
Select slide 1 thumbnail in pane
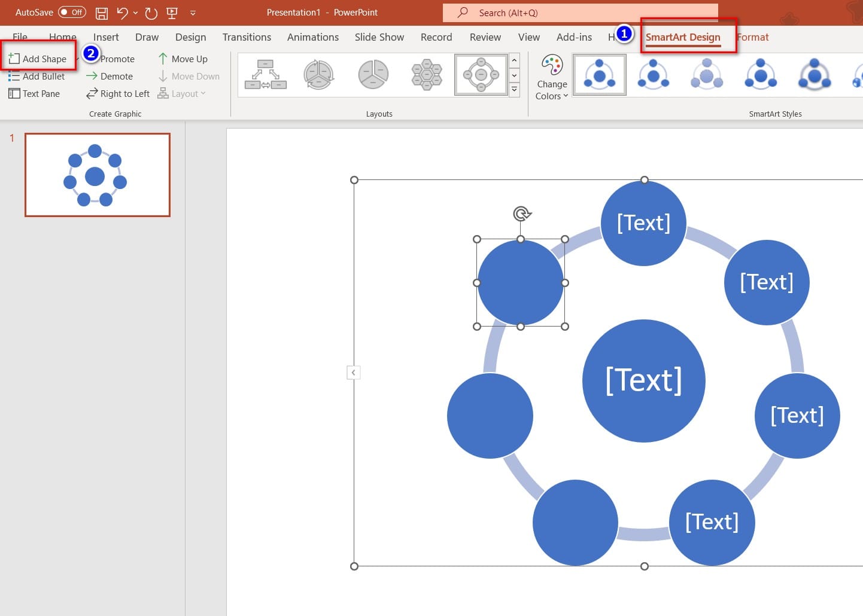tap(98, 175)
